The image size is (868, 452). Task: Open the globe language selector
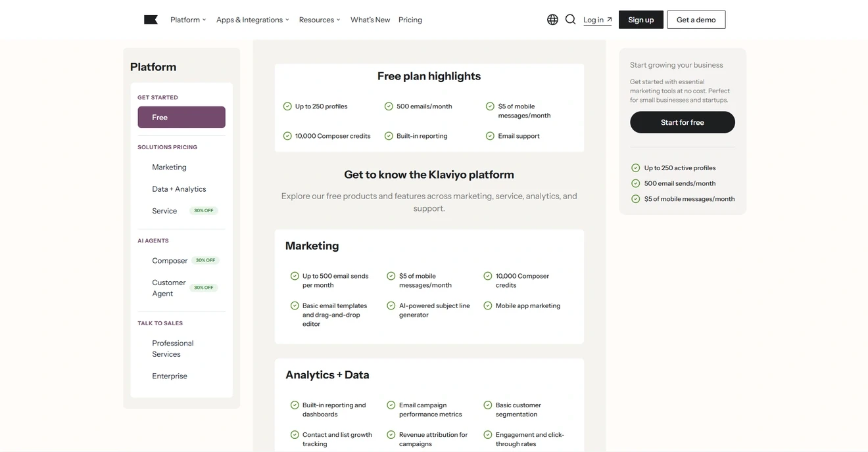pos(552,20)
